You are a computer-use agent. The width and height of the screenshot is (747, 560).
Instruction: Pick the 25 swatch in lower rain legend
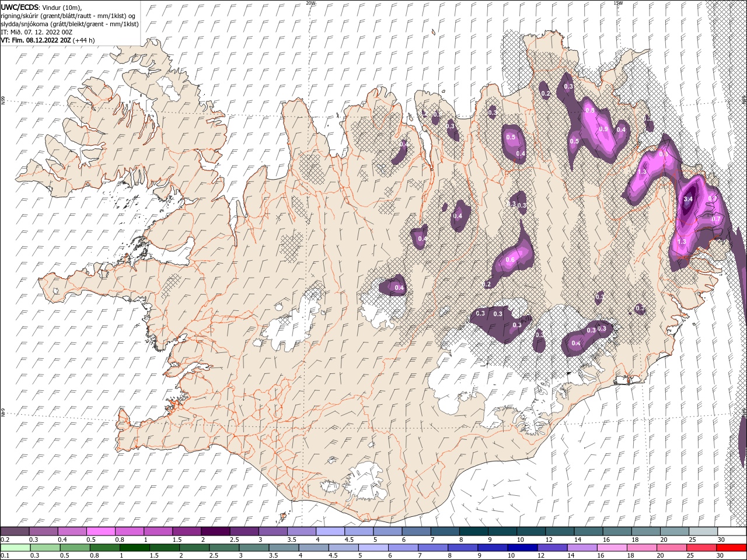(701, 548)
